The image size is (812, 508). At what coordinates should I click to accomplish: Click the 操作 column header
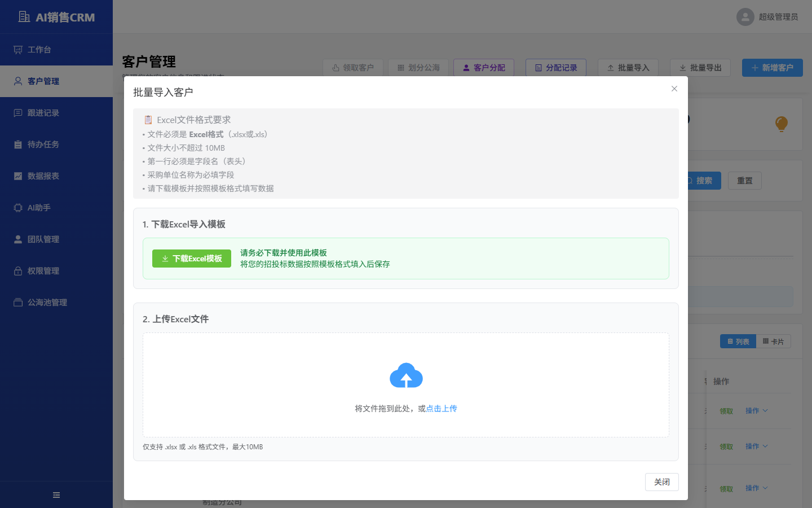pyautogui.click(x=721, y=382)
